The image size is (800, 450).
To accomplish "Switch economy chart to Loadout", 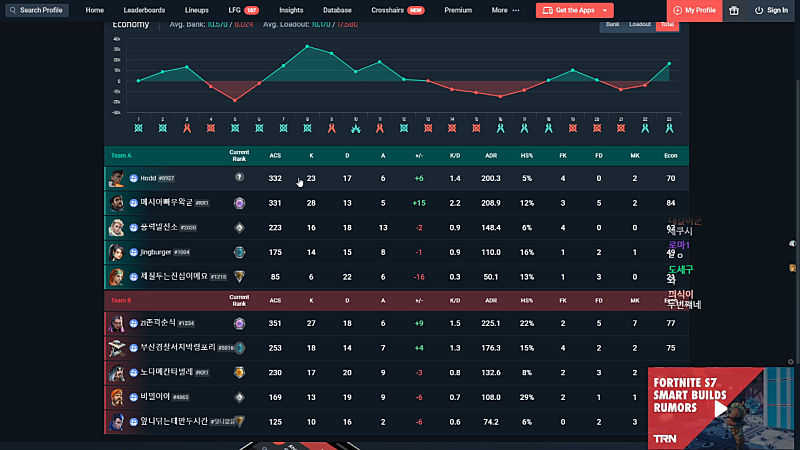I will click(x=640, y=24).
